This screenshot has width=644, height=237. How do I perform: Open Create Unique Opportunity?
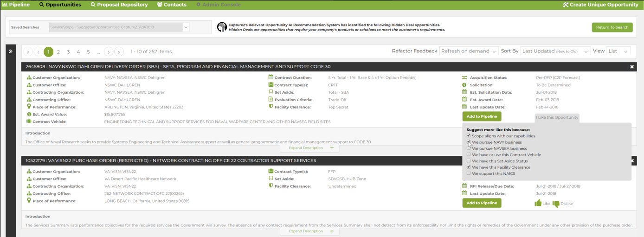coord(600,5)
